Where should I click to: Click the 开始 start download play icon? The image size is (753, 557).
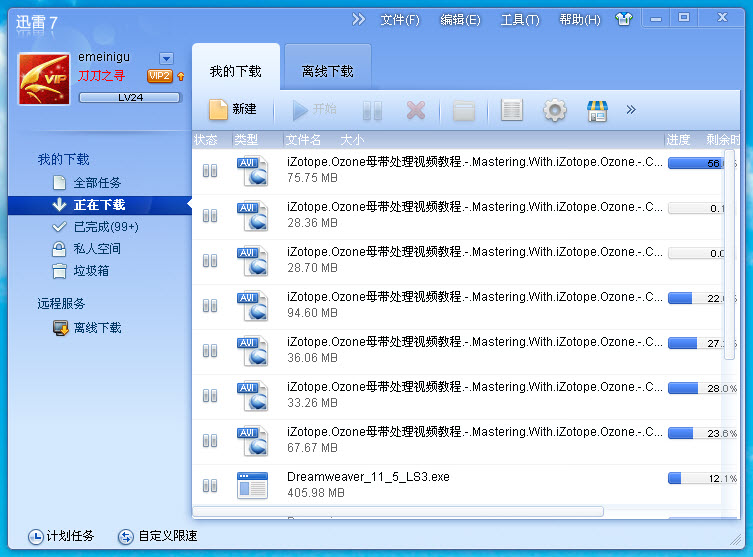300,110
